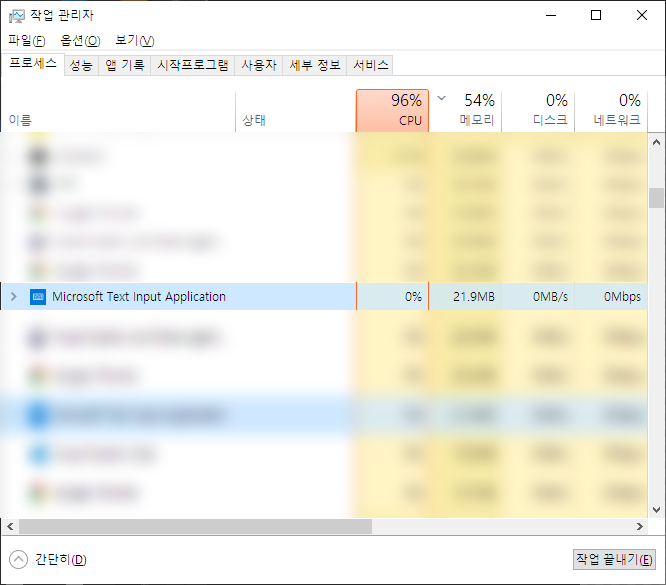
Task: Expand the Microsoft Text Input Application row
Action: 13,297
